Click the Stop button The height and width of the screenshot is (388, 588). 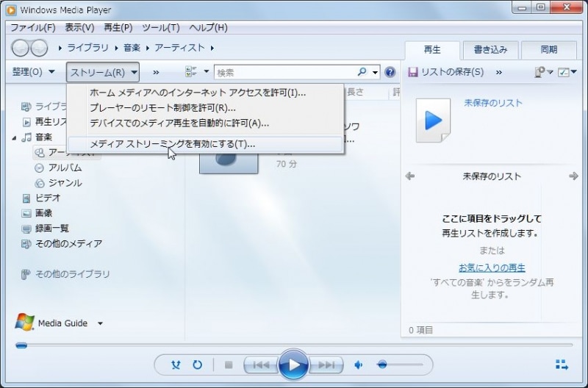pos(229,364)
